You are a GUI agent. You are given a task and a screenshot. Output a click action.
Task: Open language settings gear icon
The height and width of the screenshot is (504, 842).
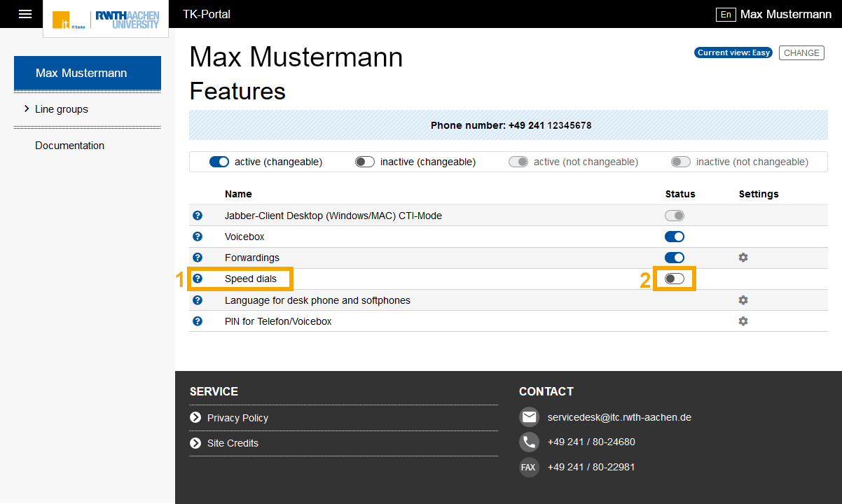pos(743,300)
